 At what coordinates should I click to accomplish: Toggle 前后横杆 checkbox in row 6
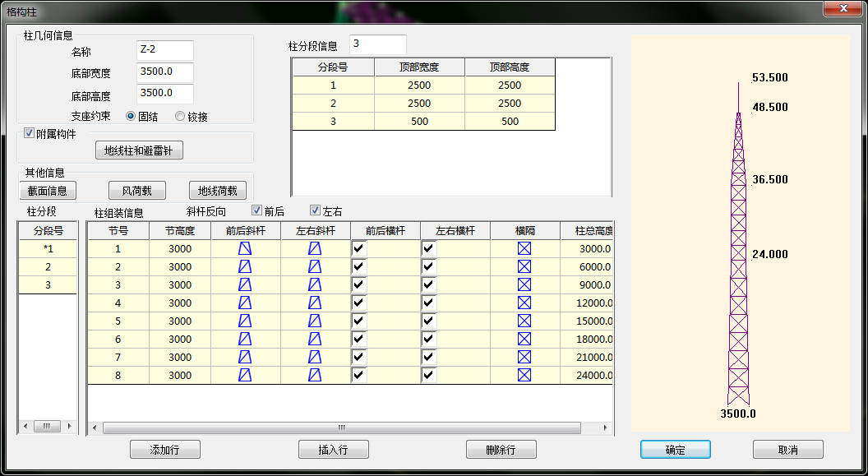click(x=358, y=339)
